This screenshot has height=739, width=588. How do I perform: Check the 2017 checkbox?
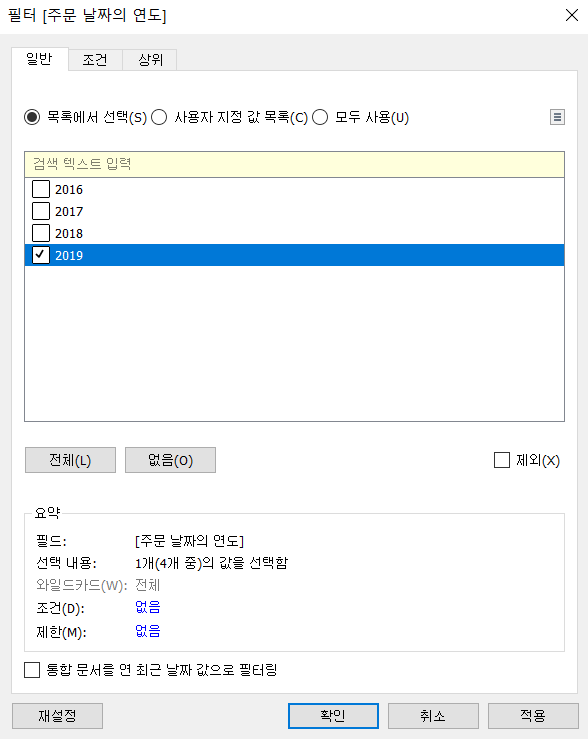coord(41,211)
